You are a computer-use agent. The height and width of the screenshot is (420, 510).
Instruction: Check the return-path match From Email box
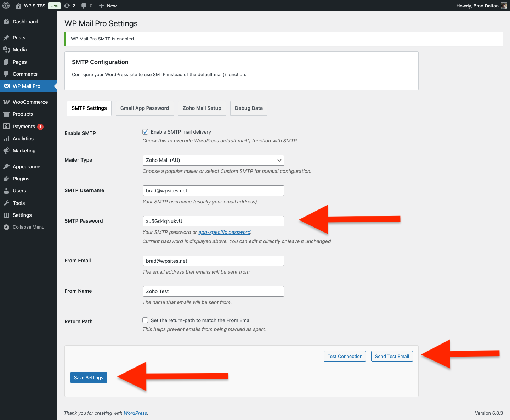(145, 320)
